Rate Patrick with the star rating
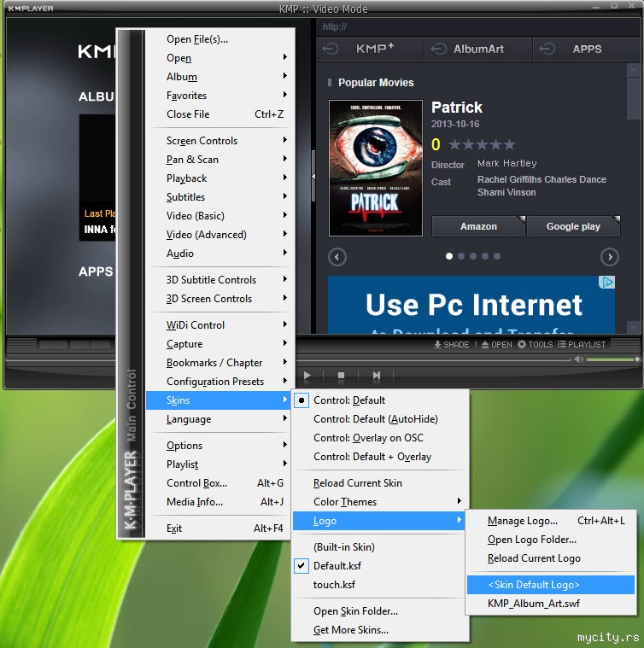The image size is (644, 648). click(482, 144)
